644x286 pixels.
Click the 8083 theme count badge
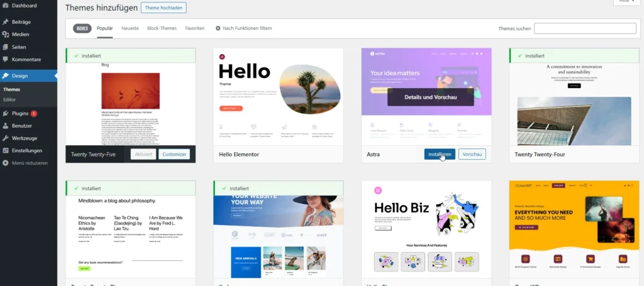[x=82, y=28]
